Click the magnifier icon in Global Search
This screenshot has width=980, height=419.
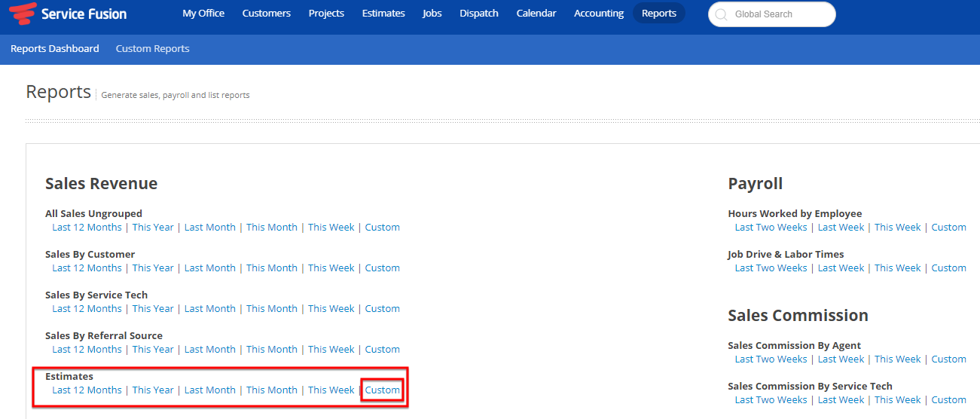pyautogui.click(x=722, y=14)
